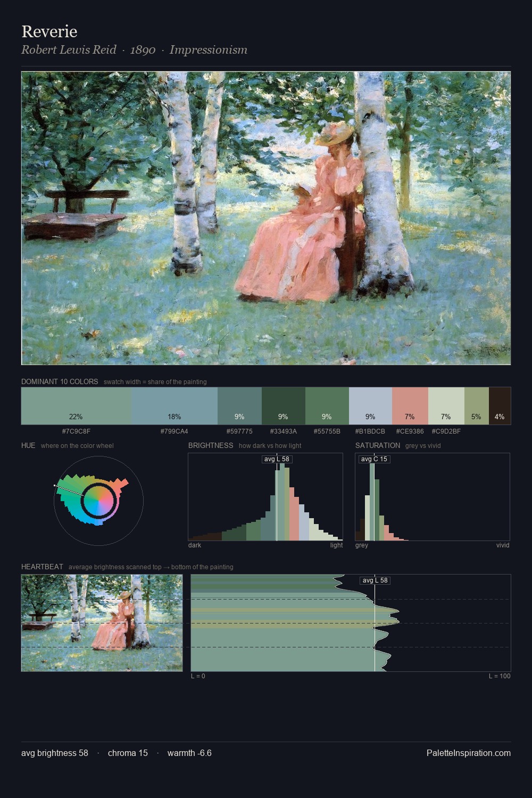
Task: Click the 'L = 0' axis label
Action: point(198,676)
